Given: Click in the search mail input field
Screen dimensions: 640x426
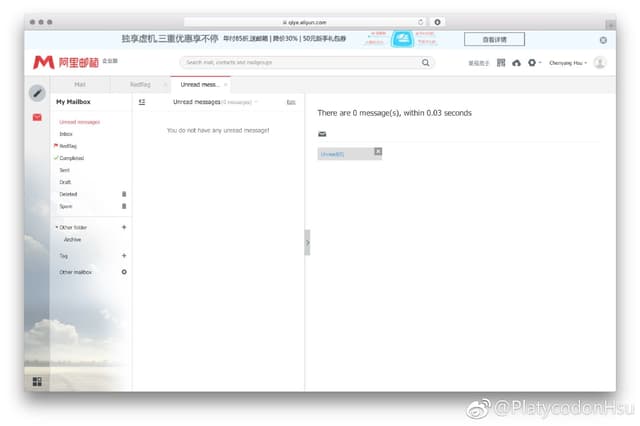Looking at the screenshot, I should [x=300, y=62].
